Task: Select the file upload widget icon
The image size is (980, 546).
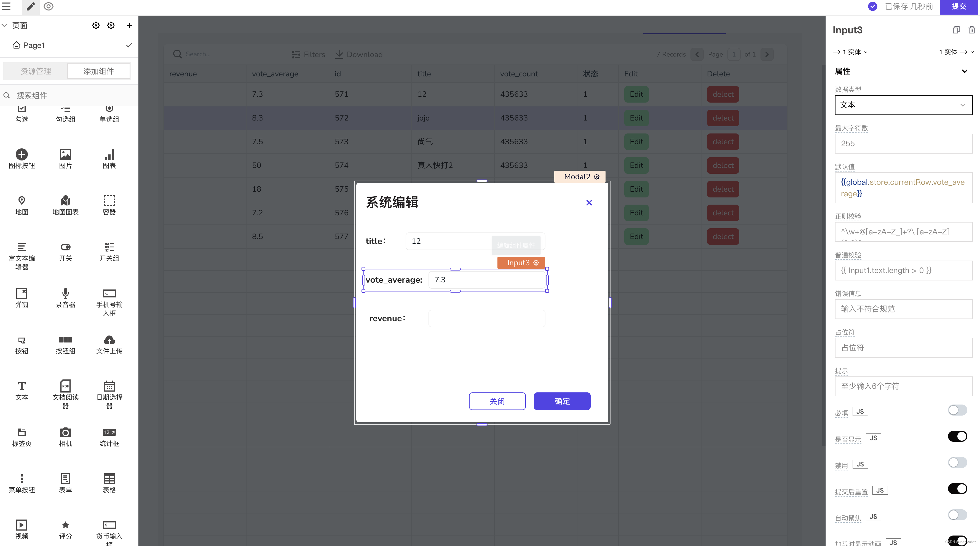Action: pos(109,340)
